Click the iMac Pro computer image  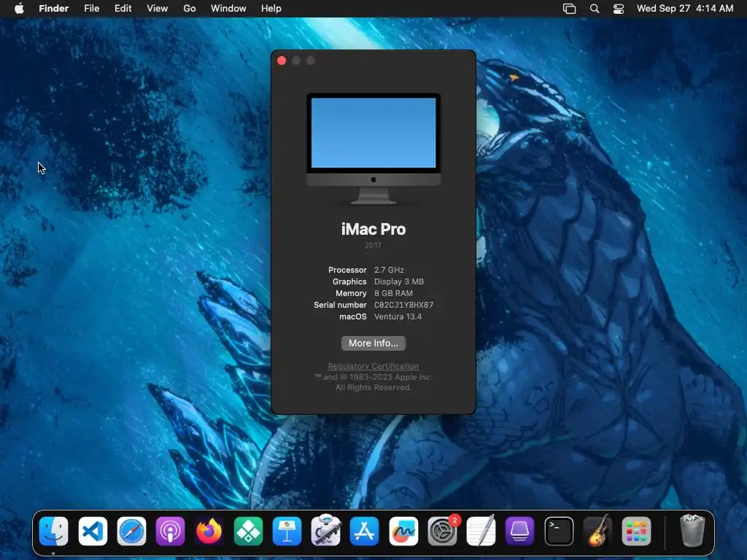(373, 149)
